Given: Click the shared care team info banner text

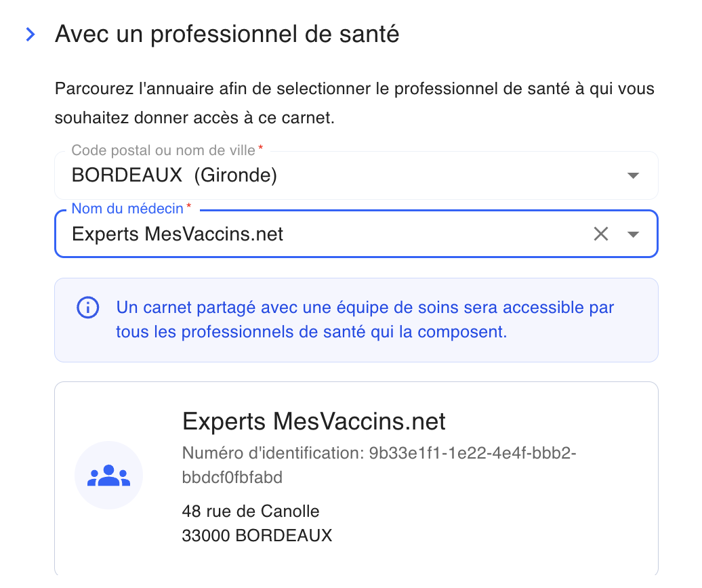Looking at the screenshot, I should pyautogui.click(x=365, y=320).
